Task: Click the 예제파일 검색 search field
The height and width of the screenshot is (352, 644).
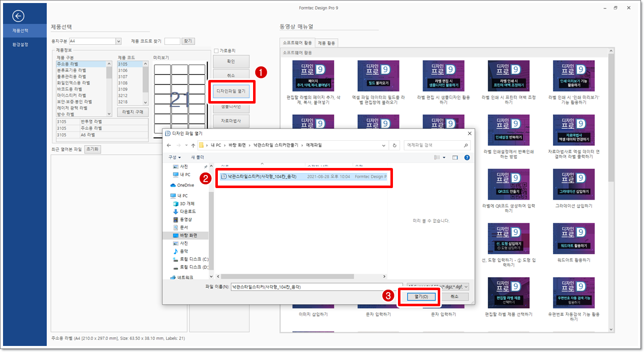Action: point(437,145)
